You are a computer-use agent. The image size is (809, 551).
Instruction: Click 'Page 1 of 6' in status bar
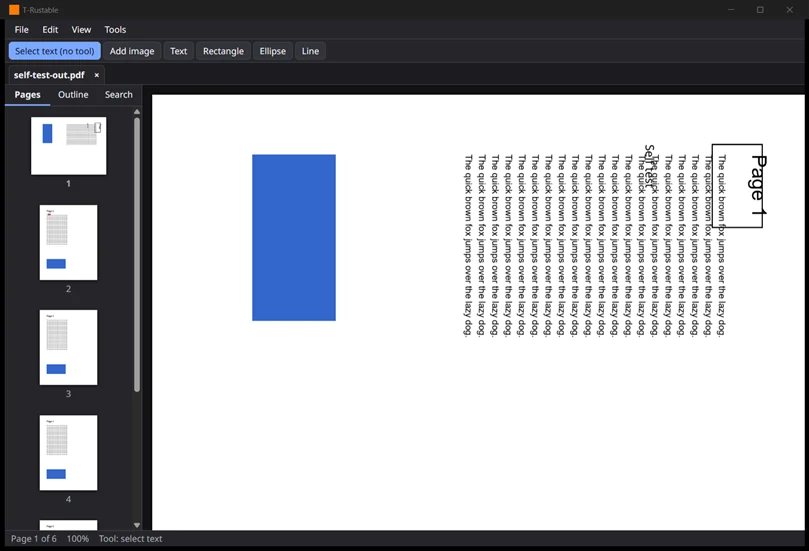pos(34,539)
